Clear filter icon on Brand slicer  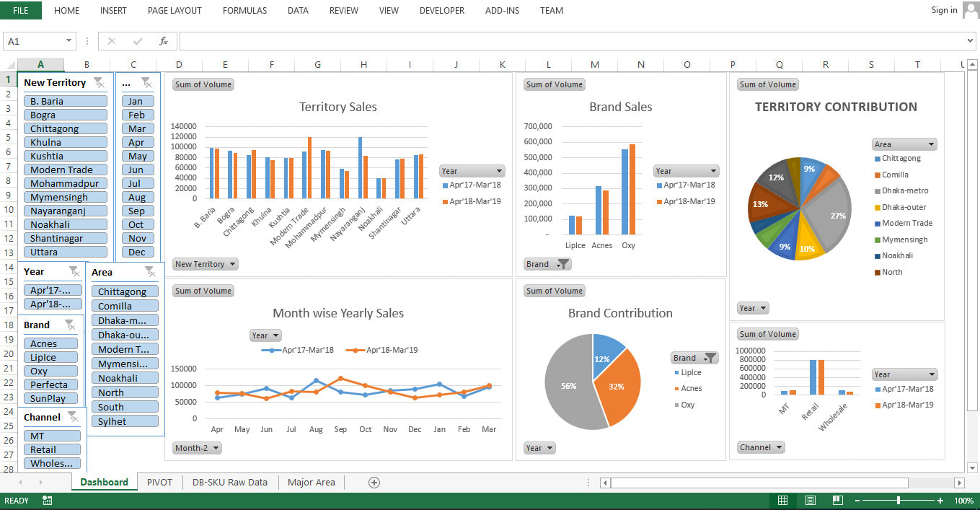[x=69, y=325]
